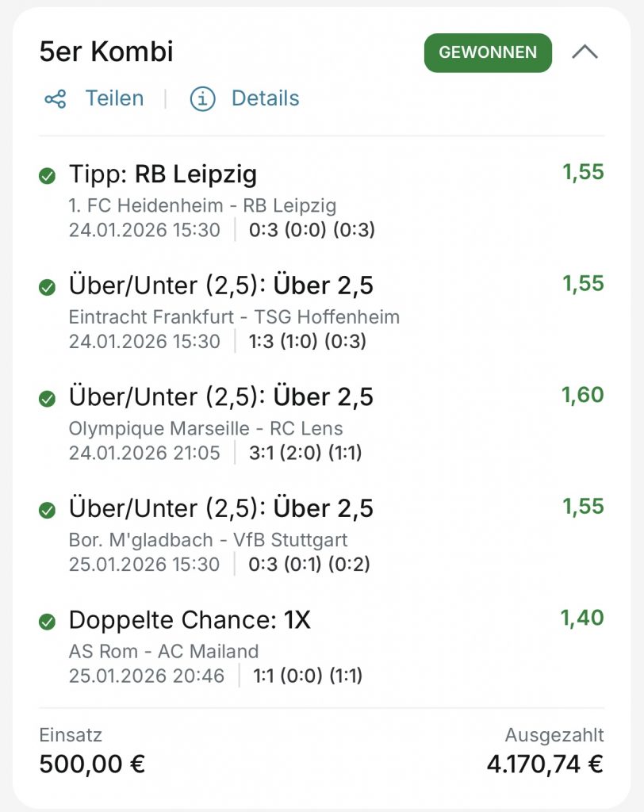Click checkmark icon for M'gladbach - Stuttgart bet

pyautogui.click(x=47, y=511)
